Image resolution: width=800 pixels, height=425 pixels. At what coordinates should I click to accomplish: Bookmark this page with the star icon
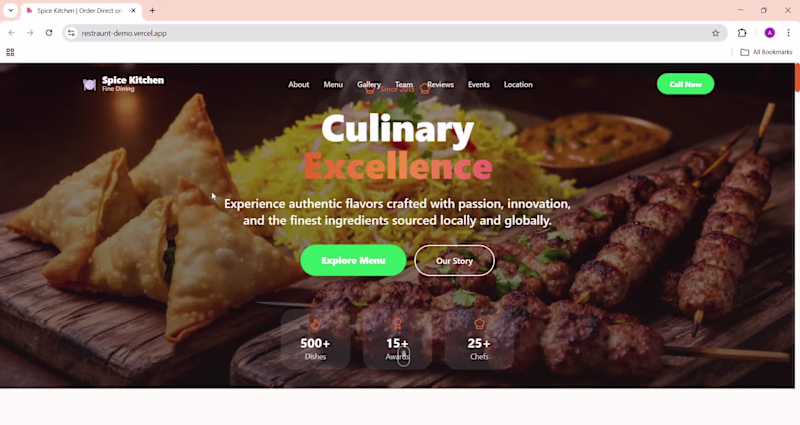pos(715,33)
